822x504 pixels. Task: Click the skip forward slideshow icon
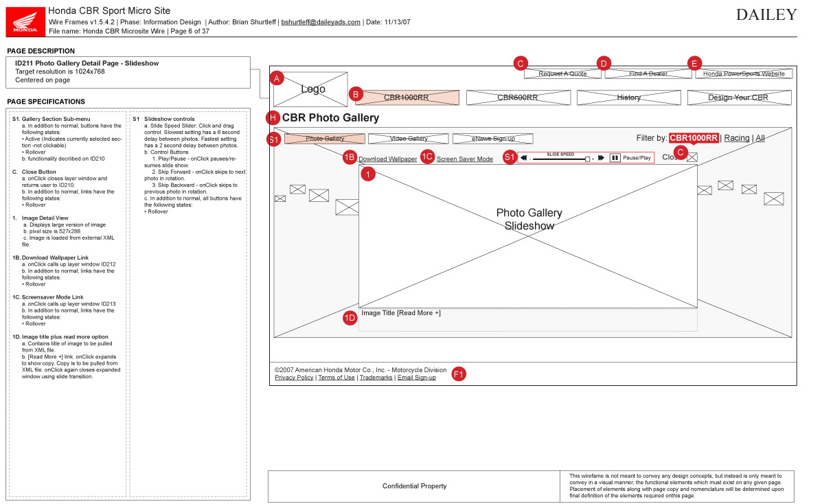(602, 158)
